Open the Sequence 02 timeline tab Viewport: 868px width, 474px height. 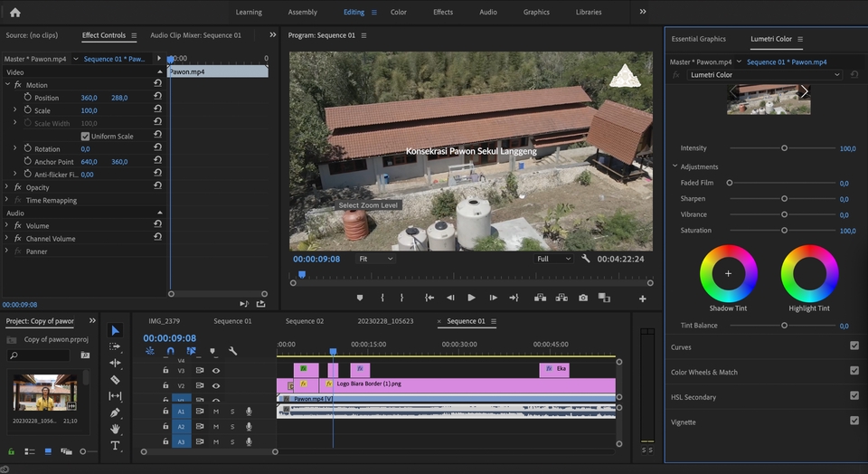point(305,320)
